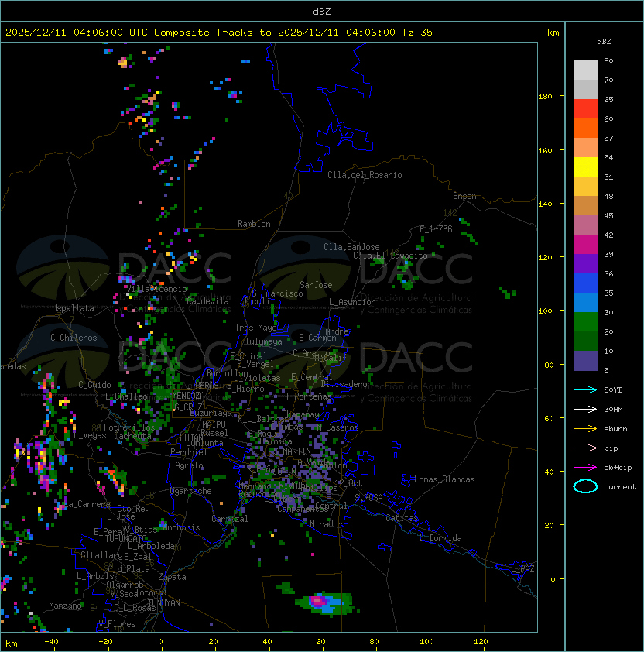Click the 'Tz 35' threshold text
Screen dimensions: 644x652
[x=417, y=33]
